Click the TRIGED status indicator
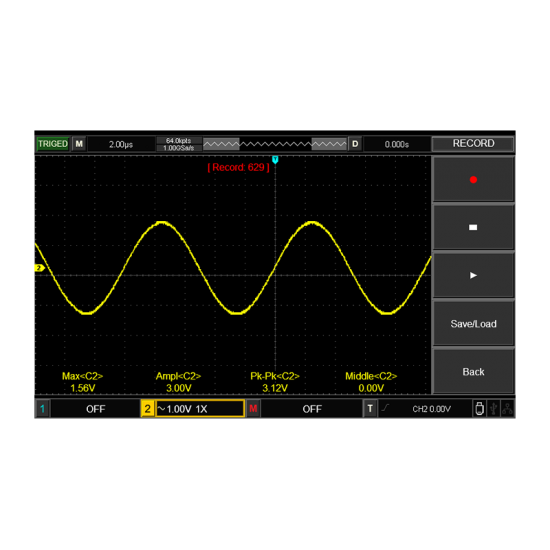Viewport: 550px width, 550px height. coord(53,144)
